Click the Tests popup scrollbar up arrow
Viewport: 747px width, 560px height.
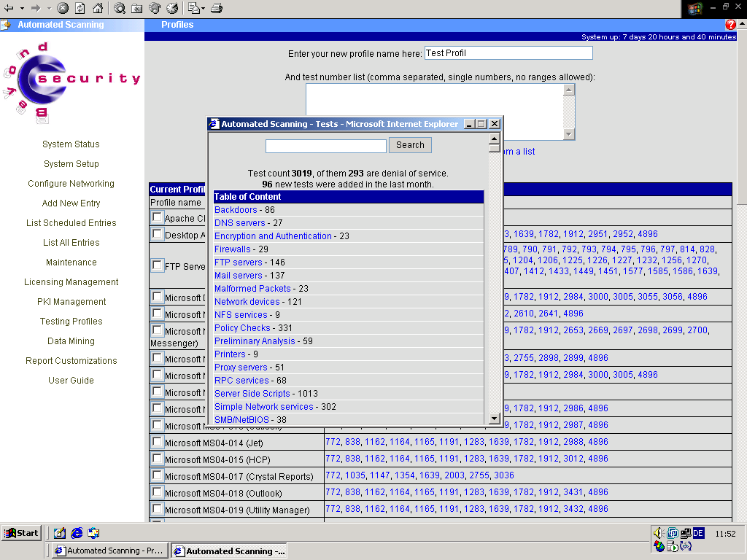point(495,139)
